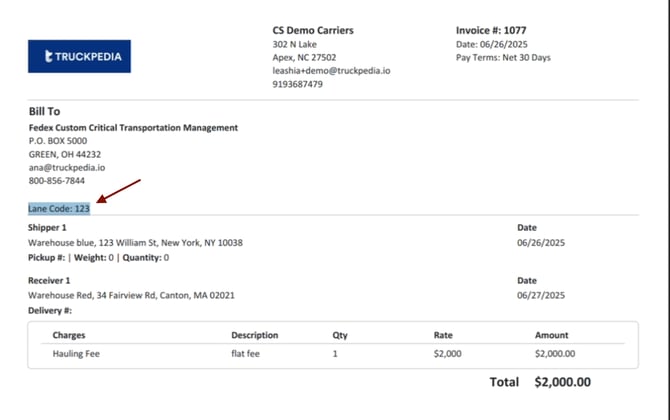Click the Pay Terms: Net 30 Days text
This screenshot has height=420, width=670.
click(x=503, y=57)
